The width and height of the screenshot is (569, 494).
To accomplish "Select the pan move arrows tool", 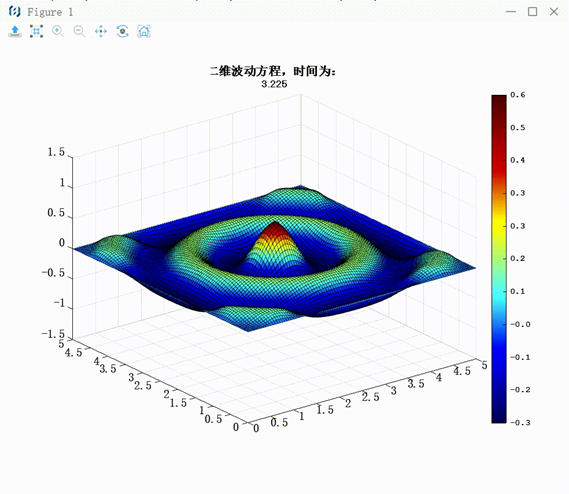I will click(101, 31).
